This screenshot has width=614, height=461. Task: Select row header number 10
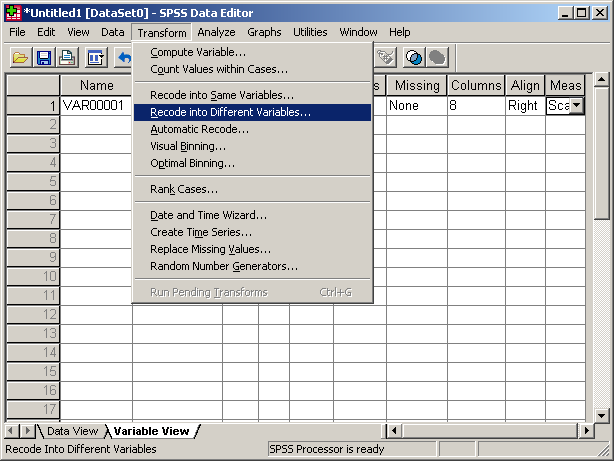33,276
